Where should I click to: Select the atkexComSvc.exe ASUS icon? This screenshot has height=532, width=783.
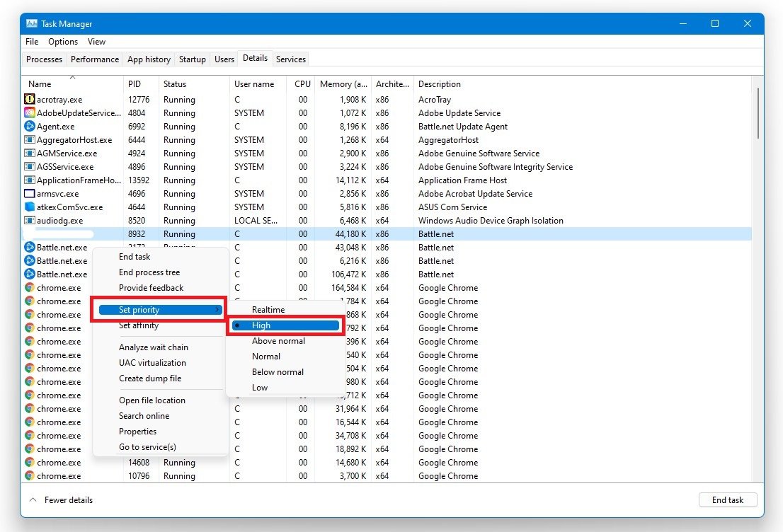tap(30, 207)
